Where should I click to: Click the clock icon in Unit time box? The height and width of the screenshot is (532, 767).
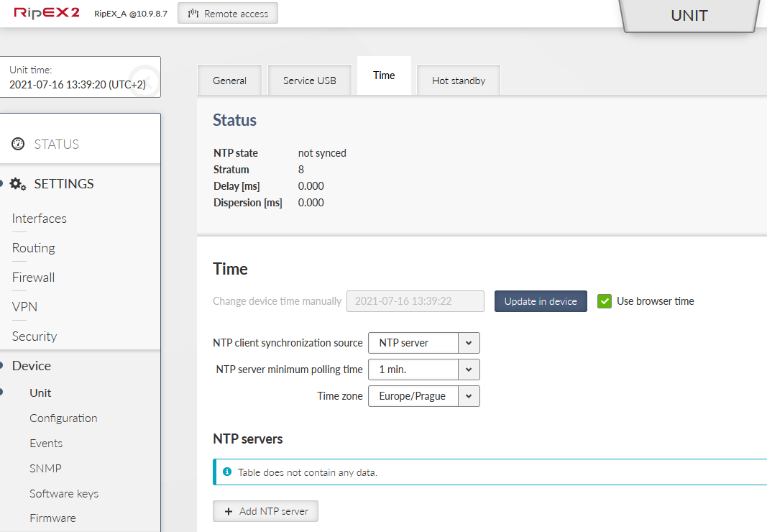tap(145, 77)
